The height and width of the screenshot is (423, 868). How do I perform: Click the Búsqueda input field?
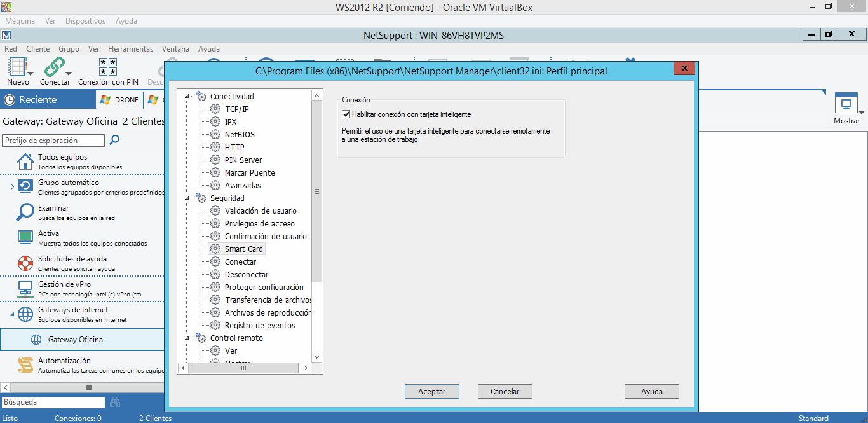pos(53,402)
